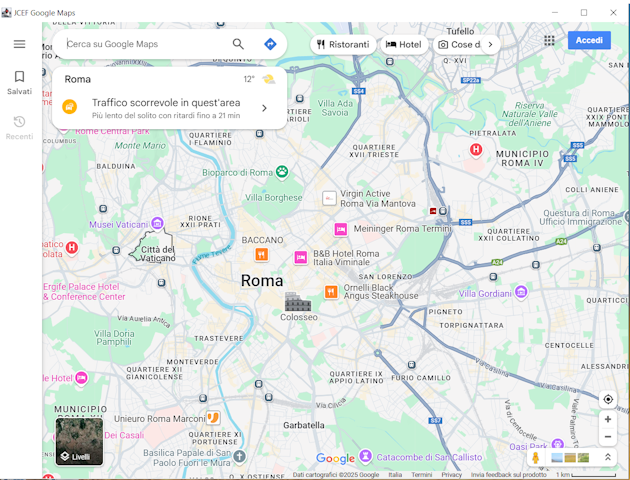Click the Garbatella label
The width and height of the screenshot is (630, 480).
(304, 425)
